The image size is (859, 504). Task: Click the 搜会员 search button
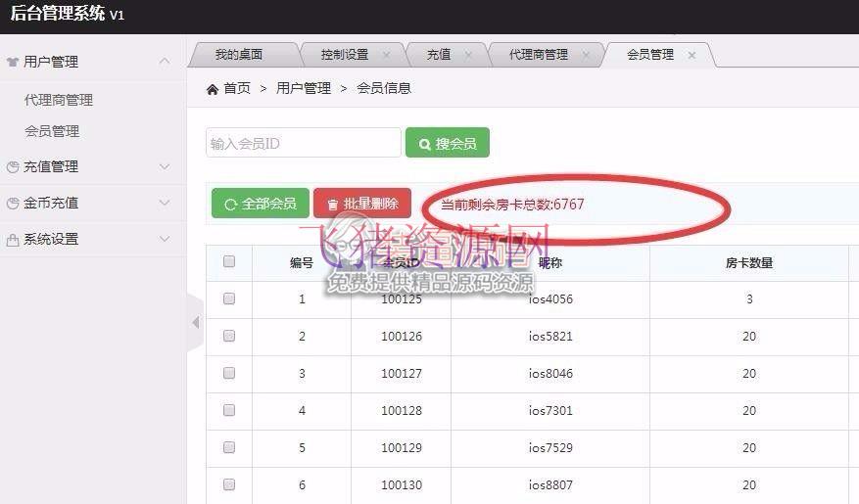(x=447, y=143)
